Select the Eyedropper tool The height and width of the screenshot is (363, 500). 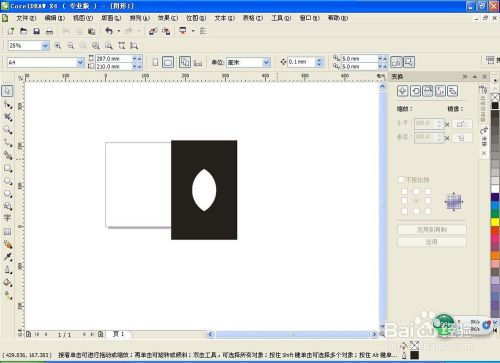click(x=7, y=257)
